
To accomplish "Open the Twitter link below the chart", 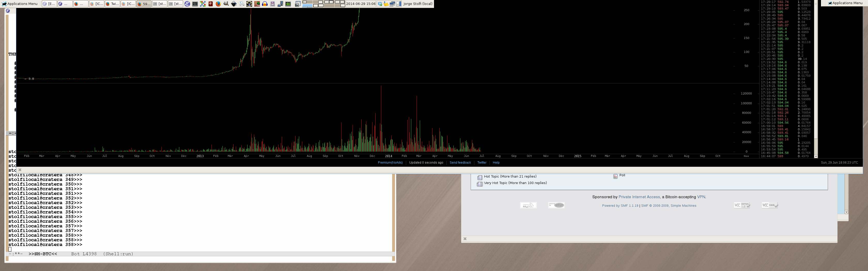I will [482, 163].
